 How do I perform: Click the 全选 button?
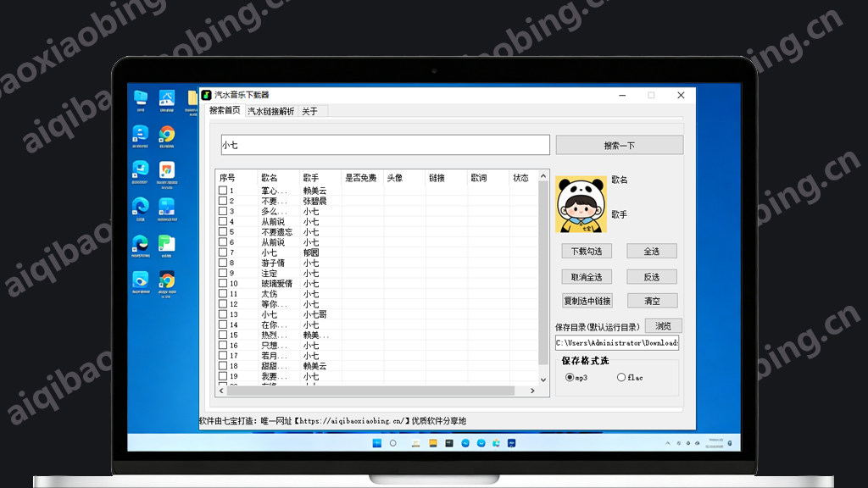click(652, 251)
